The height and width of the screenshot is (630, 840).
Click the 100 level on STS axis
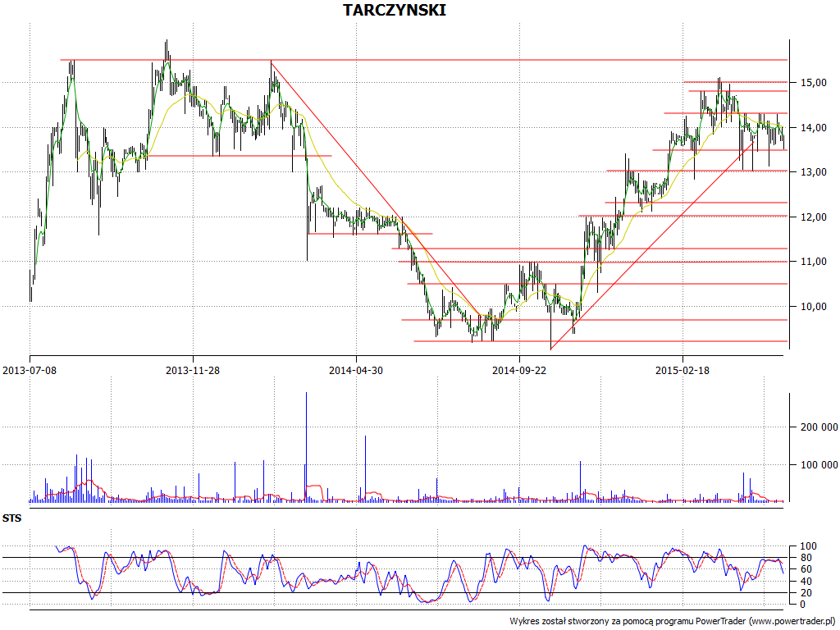point(808,546)
